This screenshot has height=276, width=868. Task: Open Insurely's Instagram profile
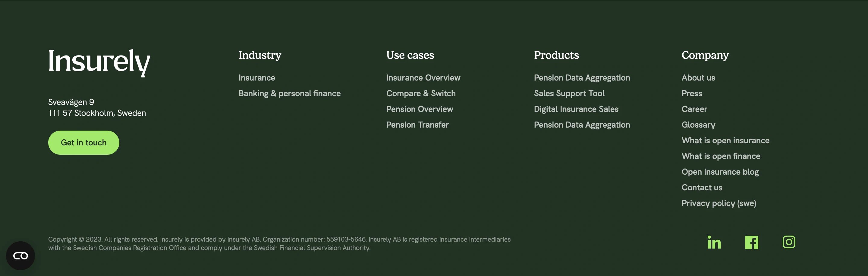789,242
